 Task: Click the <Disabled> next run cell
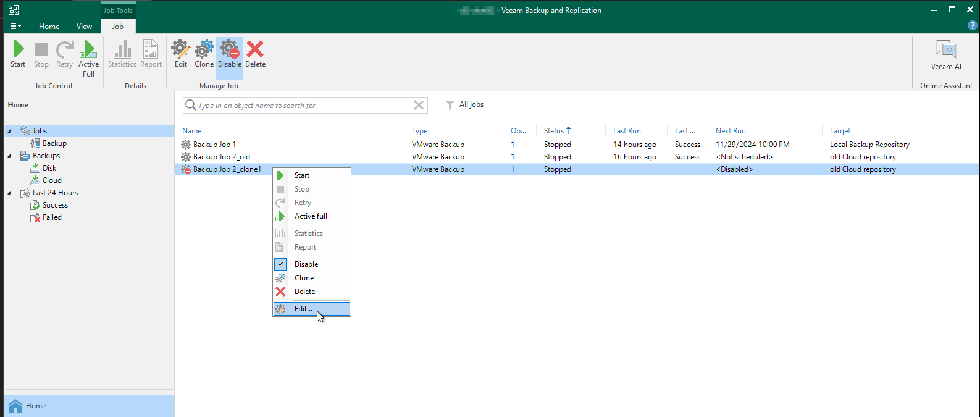tap(734, 169)
